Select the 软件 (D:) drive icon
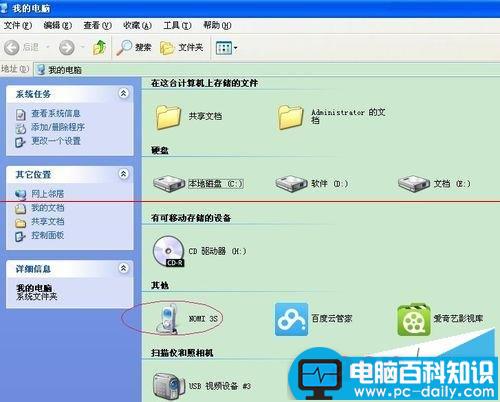Image resolution: width=500 pixels, height=402 pixels. [x=291, y=184]
